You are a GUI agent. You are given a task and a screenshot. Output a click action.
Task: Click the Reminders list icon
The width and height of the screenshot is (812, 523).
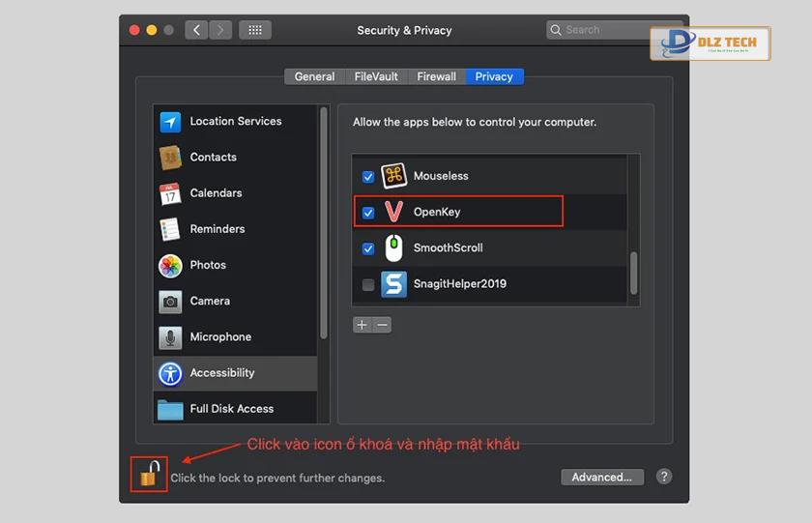170,229
